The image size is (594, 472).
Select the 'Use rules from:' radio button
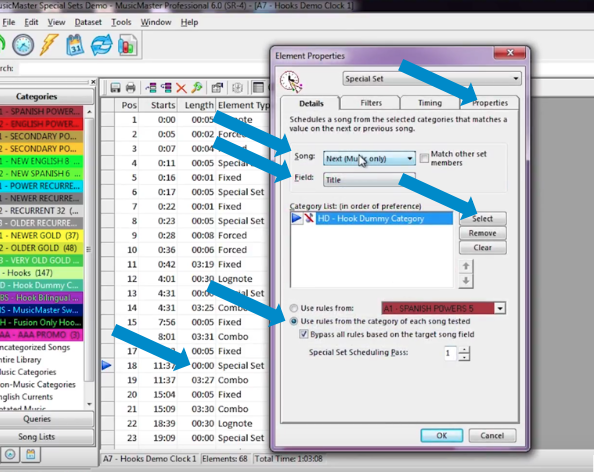(x=294, y=308)
